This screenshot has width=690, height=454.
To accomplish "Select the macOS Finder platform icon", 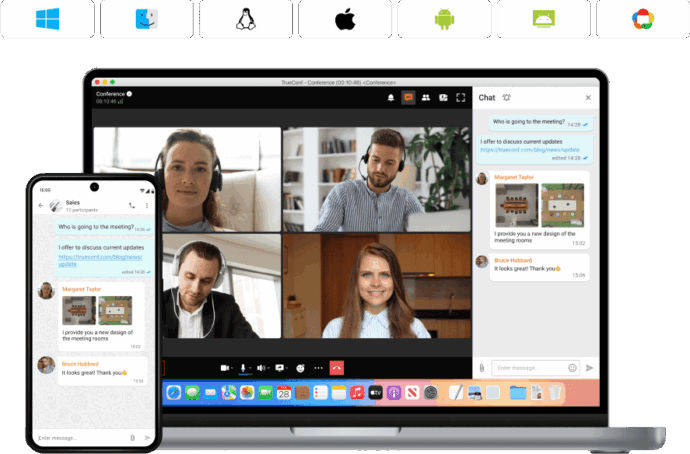I will [147, 19].
